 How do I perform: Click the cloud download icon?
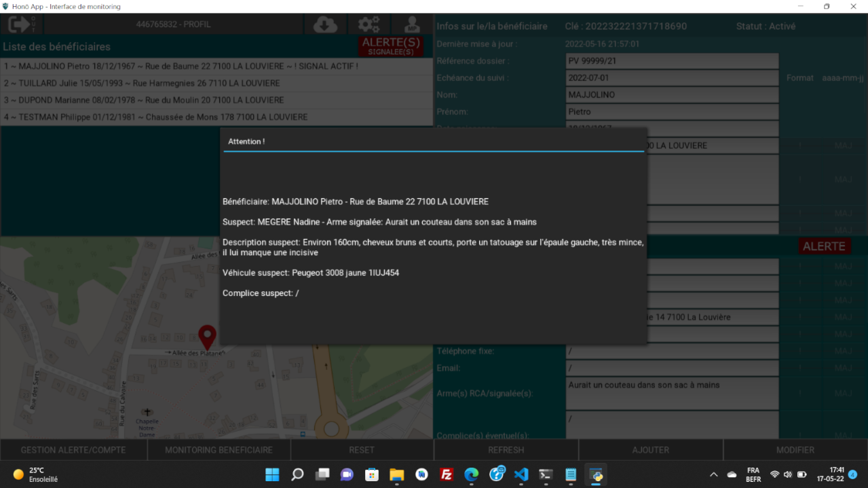(325, 24)
